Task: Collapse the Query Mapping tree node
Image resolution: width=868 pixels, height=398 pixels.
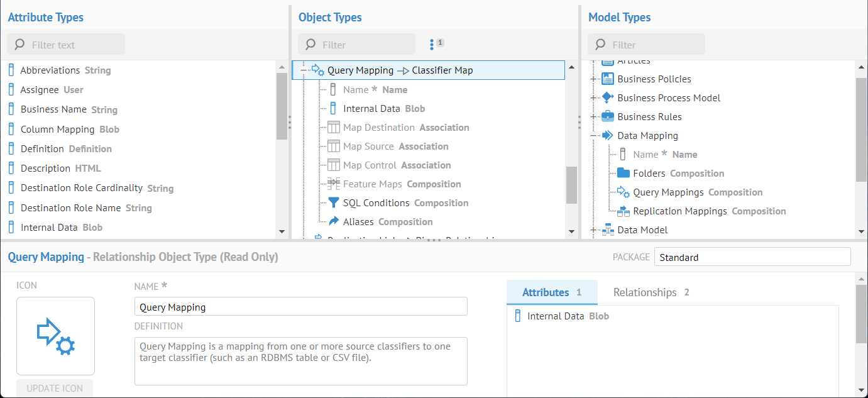Action: [304, 70]
